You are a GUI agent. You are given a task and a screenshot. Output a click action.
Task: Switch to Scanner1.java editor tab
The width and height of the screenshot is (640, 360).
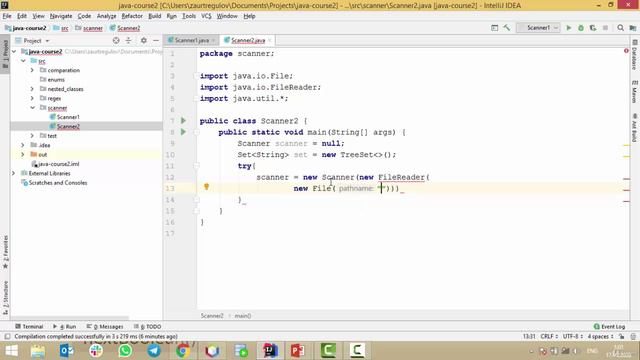[x=192, y=40]
